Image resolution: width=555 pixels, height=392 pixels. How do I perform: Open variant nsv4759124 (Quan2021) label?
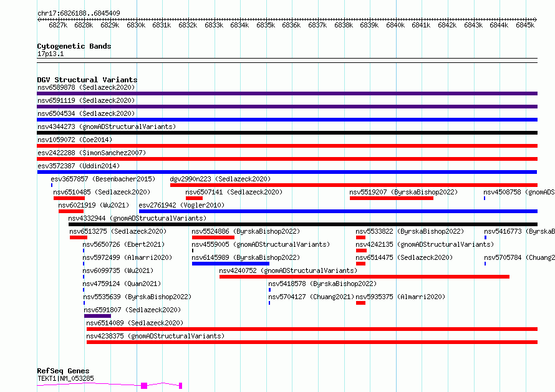pyautogui.click(x=122, y=284)
